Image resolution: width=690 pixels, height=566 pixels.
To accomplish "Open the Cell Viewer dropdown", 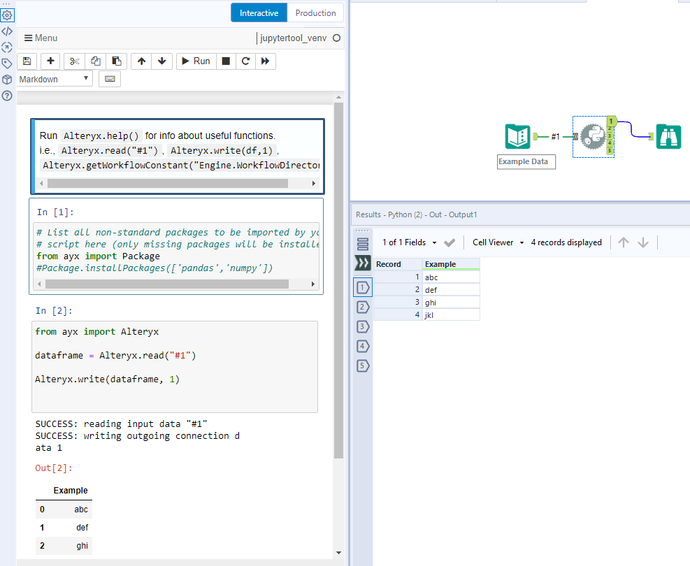I will pos(498,242).
